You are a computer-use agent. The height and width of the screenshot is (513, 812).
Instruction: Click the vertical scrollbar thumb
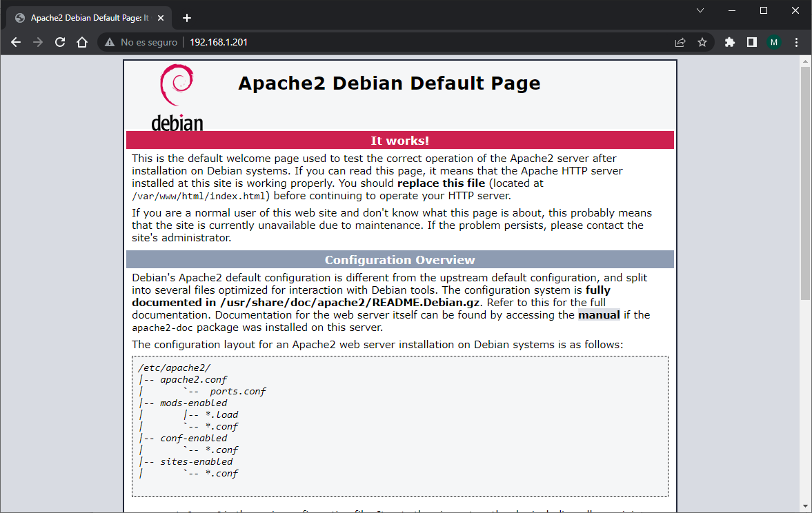(805, 183)
